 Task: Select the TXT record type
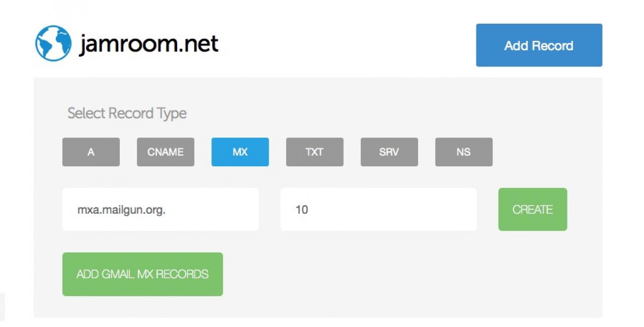[314, 152]
